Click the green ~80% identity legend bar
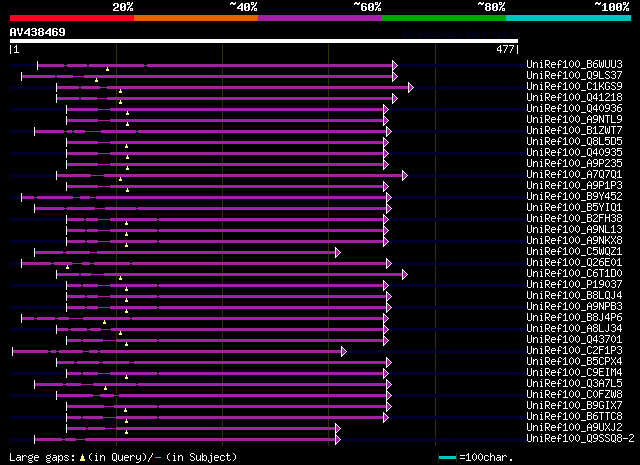The height and width of the screenshot is (465, 640). (444, 18)
